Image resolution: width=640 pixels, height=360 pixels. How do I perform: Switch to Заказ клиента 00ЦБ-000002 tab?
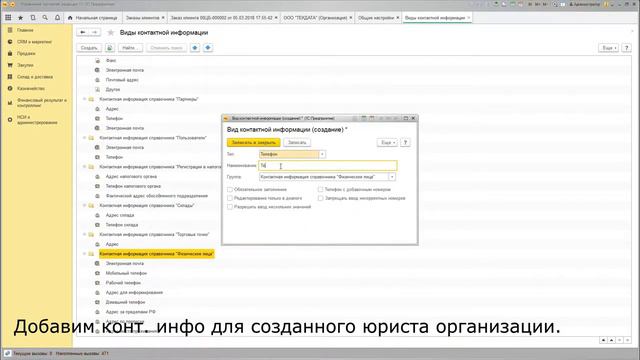pyautogui.click(x=222, y=18)
